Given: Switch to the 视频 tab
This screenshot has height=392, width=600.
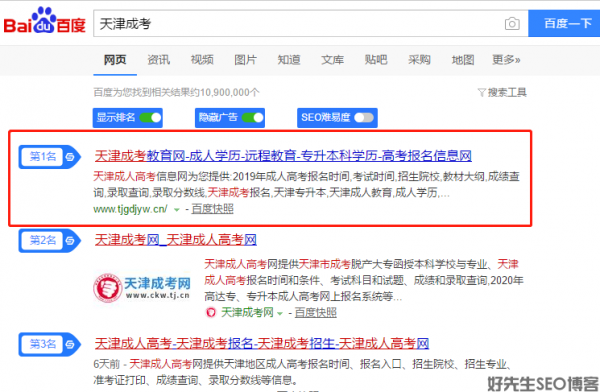Looking at the screenshot, I should click(x=202, y=60).
